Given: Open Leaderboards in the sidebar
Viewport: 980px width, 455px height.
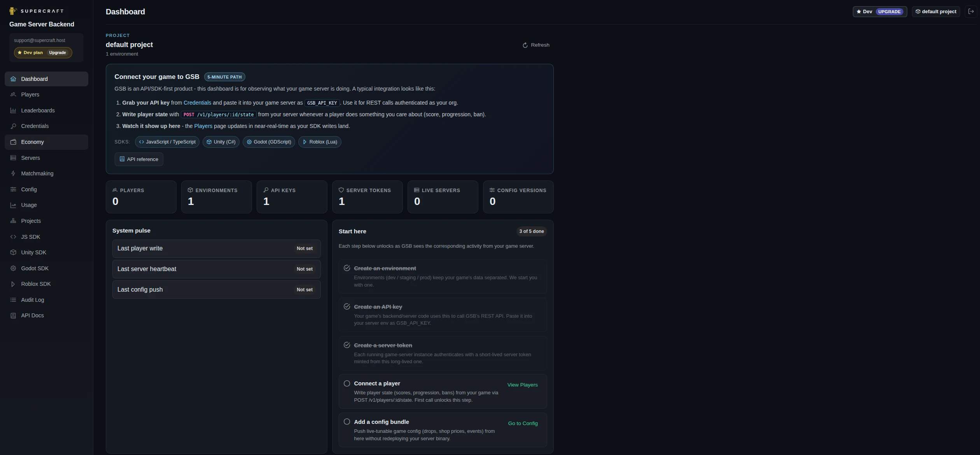Looking at the screenshot, I should point(46,110).
